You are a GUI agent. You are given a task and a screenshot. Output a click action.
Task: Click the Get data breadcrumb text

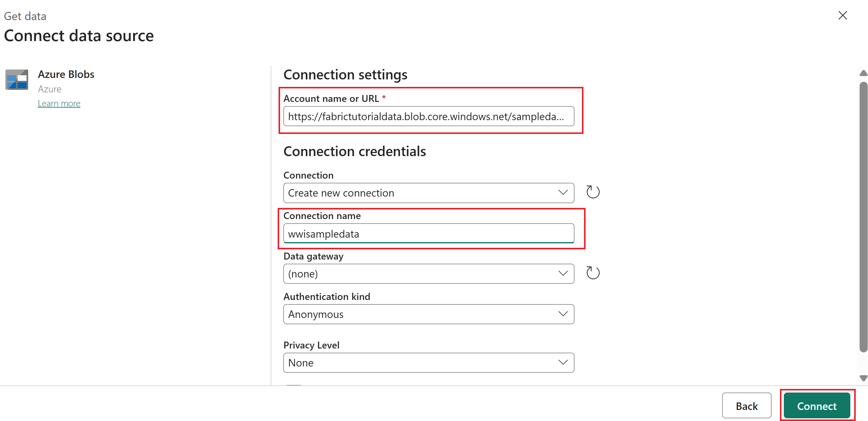click(25, 16)
